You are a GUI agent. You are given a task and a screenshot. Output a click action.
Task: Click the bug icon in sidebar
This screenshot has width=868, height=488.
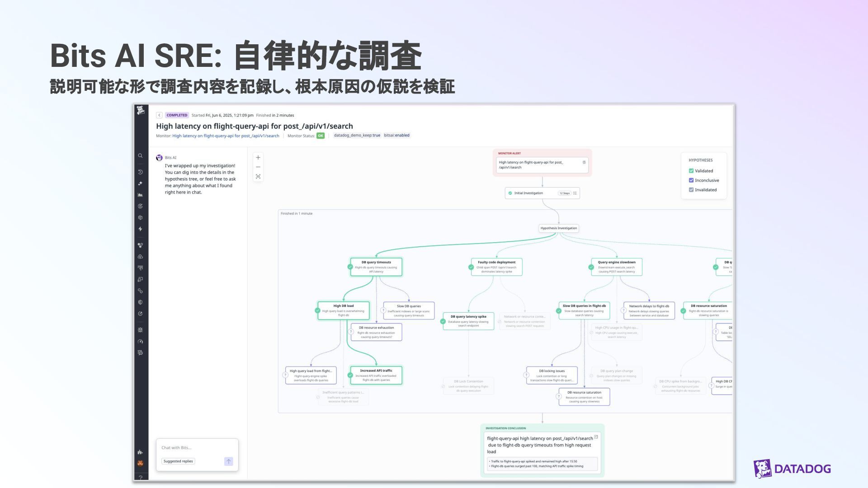point(140,330)
